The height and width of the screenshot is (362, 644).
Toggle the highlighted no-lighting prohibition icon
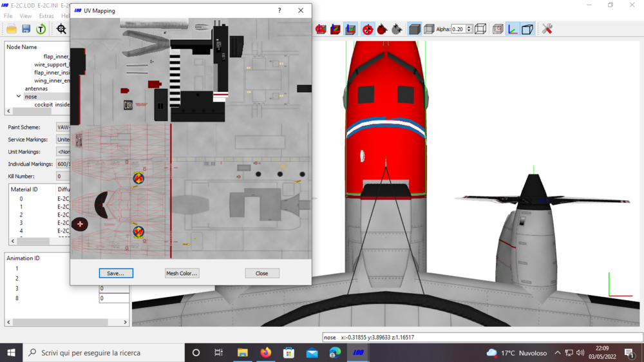coord(368,29)
